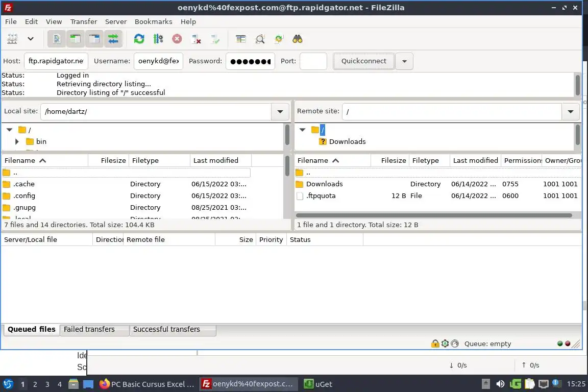Viewport: 588px width, 392px height.
Task: Open the Bookmarks menu
Action: click(153, 21)
